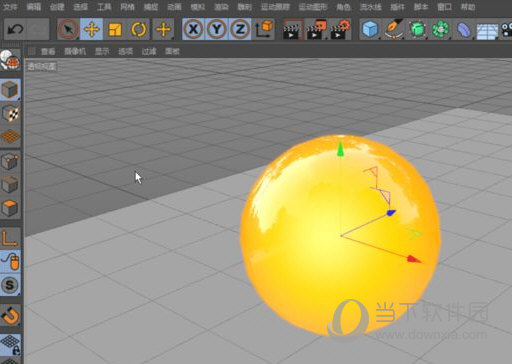Toggle Locked Workplane grid-with-lock icon

[x=10, y=345]
